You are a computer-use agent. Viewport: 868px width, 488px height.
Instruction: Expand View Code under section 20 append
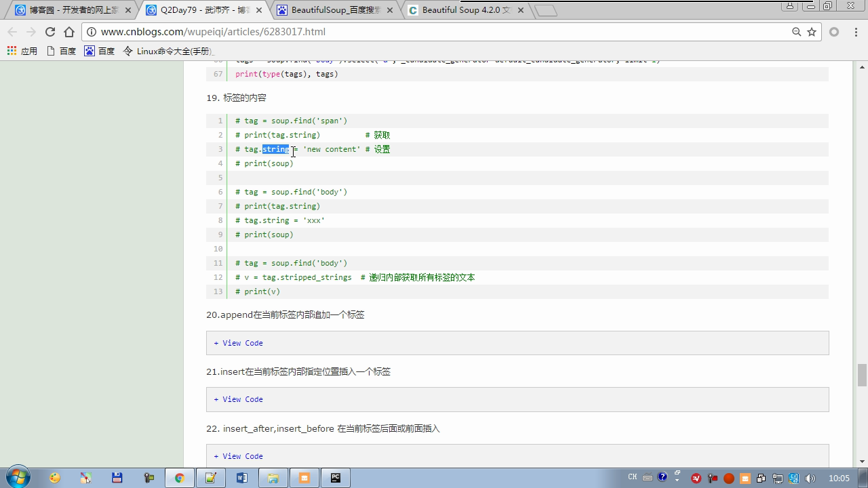click(x=238, y=343)
